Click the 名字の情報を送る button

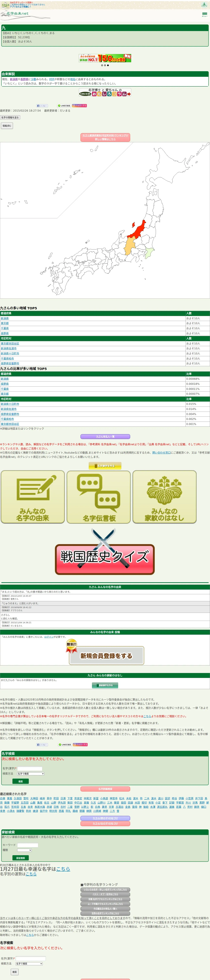tap(10, 118)
